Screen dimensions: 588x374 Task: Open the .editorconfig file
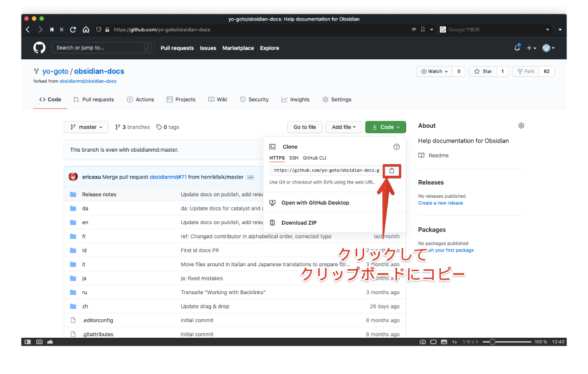click(x=98, y=320)
